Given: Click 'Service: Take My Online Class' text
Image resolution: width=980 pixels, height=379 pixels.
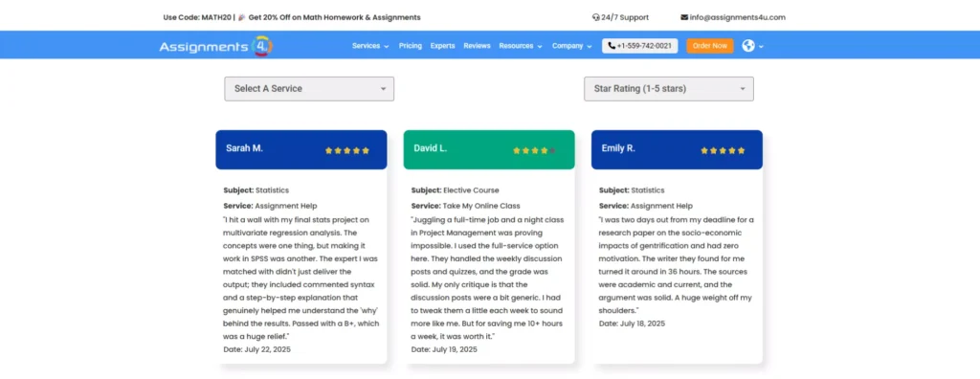Looking at the screenshot, I should click(x=466, y=206).
